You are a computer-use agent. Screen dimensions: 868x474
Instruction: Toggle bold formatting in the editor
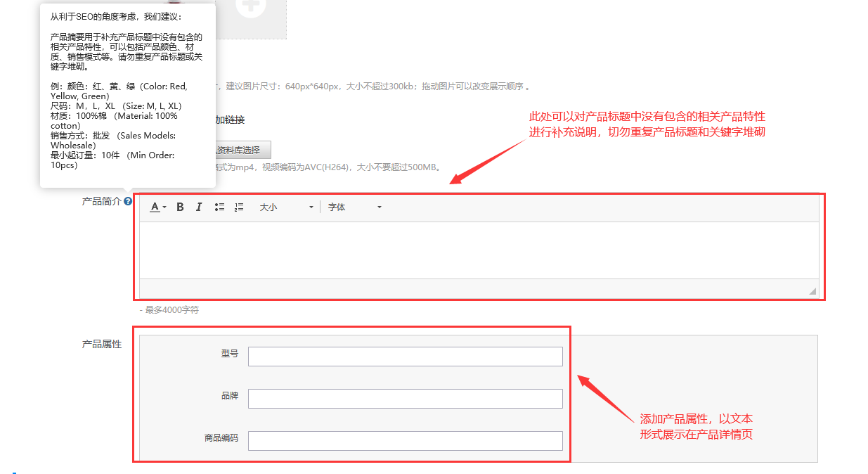click(x=180, y=207)
